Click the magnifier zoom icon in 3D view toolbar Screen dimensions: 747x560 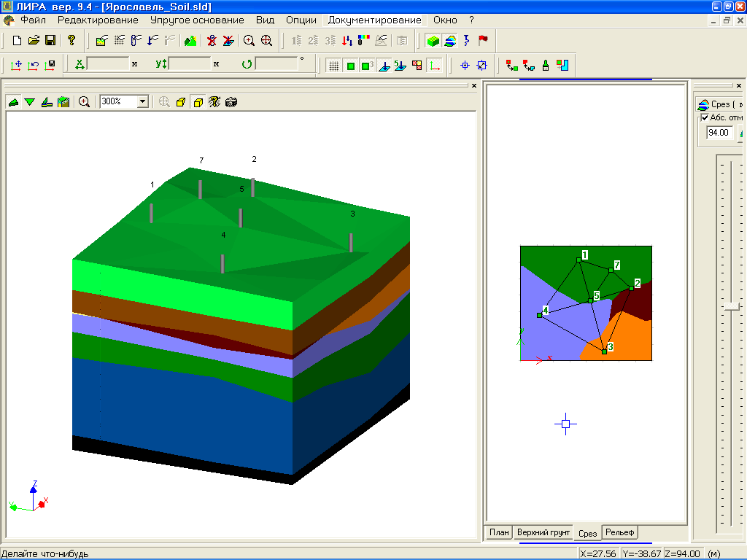pos(84,102)
